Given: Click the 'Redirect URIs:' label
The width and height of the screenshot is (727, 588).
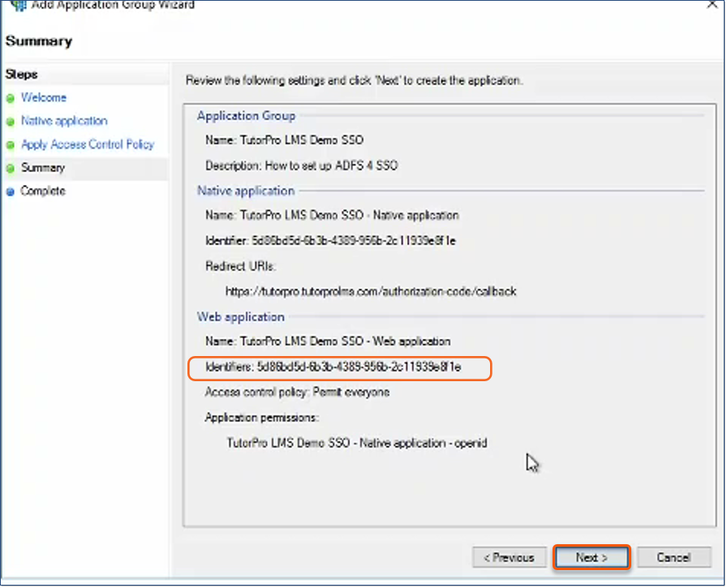Looking at the screenshot, I should click(240, 267).
